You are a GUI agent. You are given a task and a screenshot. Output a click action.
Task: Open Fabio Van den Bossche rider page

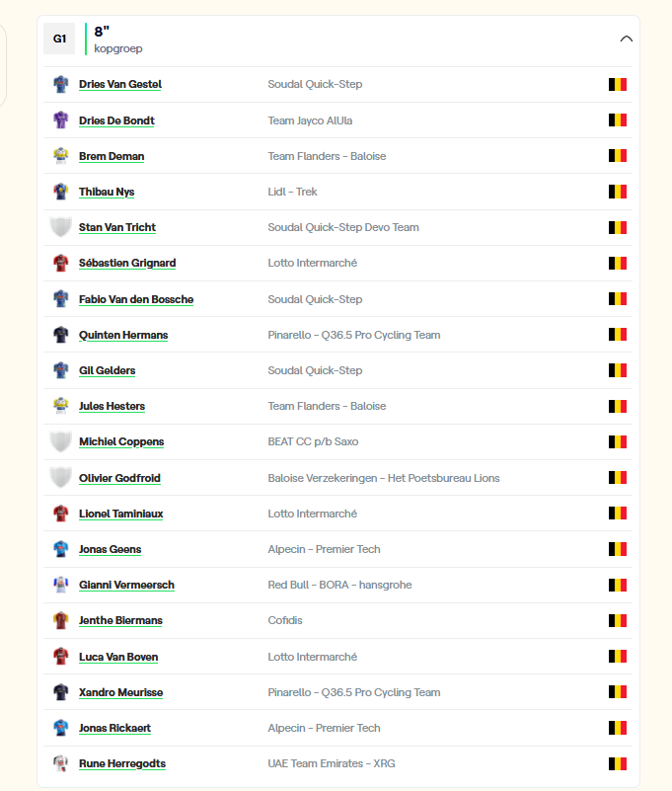coord(136,299)
